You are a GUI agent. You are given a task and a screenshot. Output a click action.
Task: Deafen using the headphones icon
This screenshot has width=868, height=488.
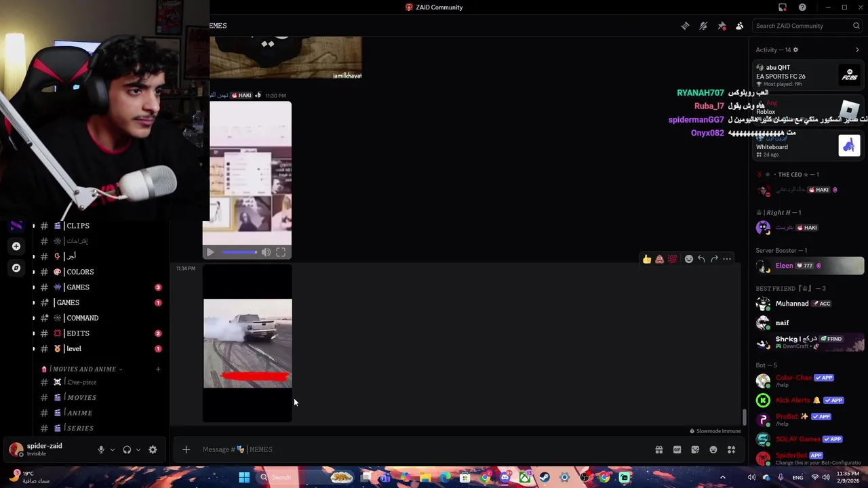[x=127, y=449]
